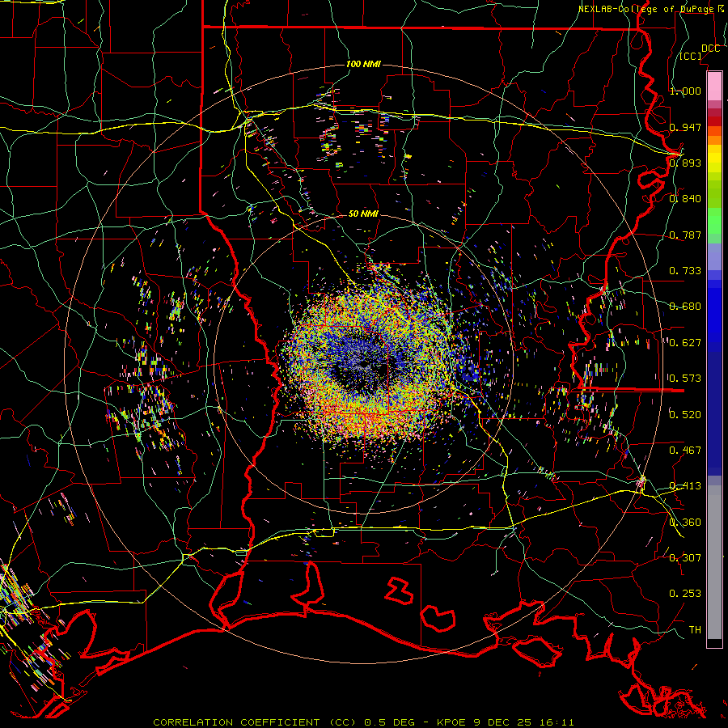Click the 0.307 color scale value
The width and height of the screenshot is (728, 728).
pyautogui.click(x=685, y=558)
